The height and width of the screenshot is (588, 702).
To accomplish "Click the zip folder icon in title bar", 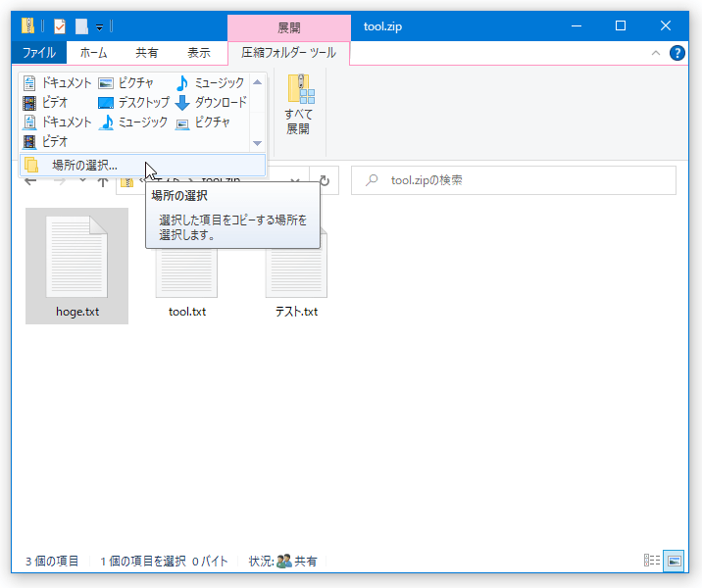I will point(27,25).
